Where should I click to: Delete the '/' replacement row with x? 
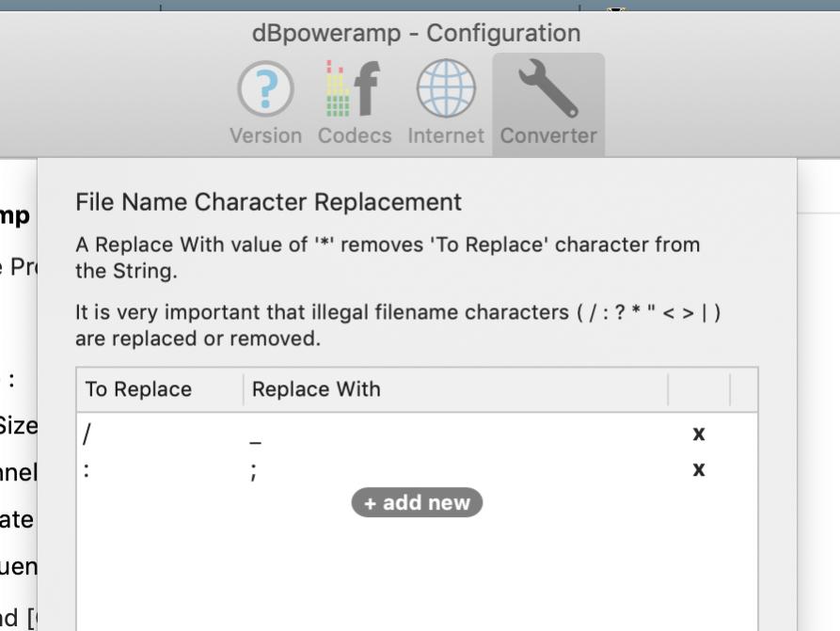(x=699, y=434)
